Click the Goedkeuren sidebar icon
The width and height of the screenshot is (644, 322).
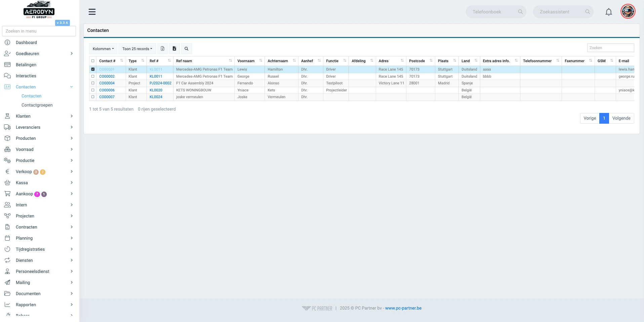pos(7,53)
